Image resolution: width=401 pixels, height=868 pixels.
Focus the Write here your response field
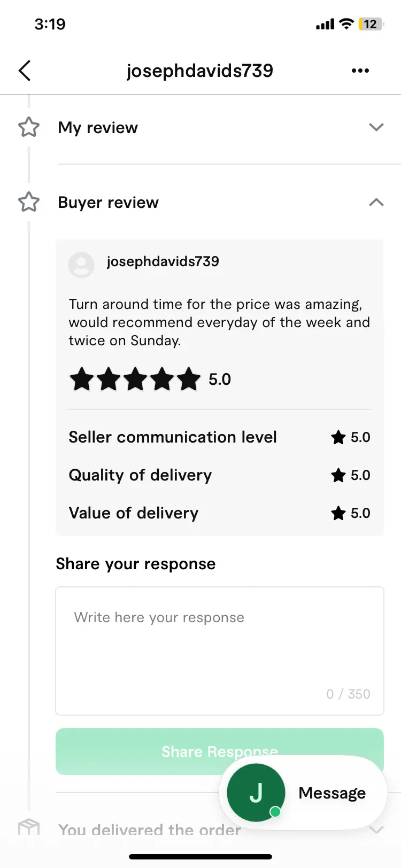220,651
